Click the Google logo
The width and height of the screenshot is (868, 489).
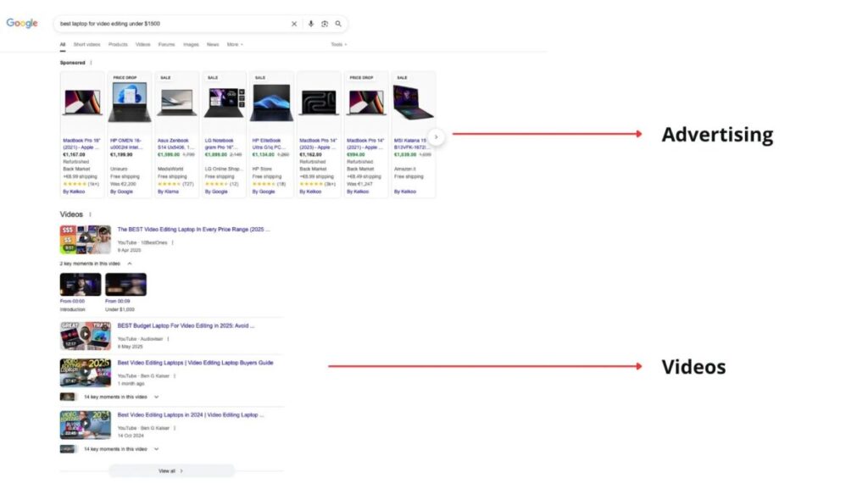coord(22,23)
